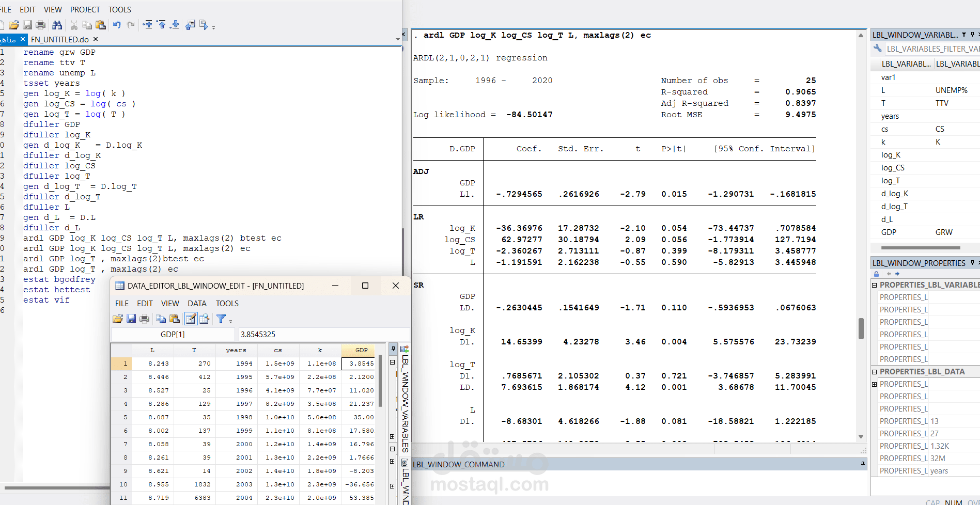Toggle the Properties lock icon
980x505 pixels.
[876, 274]
